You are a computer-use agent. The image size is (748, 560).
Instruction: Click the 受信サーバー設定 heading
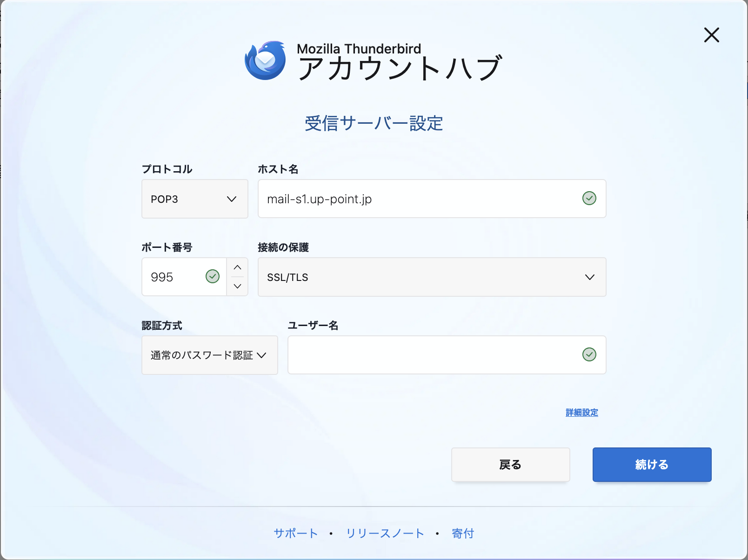[374, 123]
